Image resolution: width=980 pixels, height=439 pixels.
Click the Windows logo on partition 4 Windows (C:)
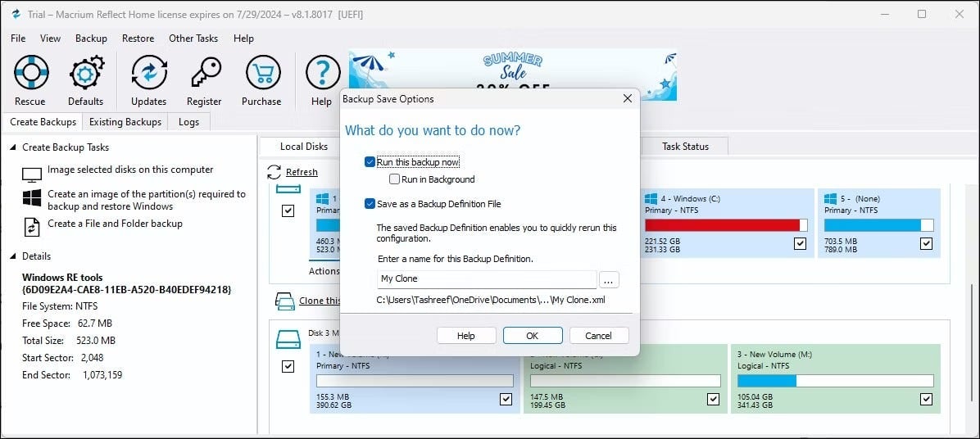tap(651, 198)
